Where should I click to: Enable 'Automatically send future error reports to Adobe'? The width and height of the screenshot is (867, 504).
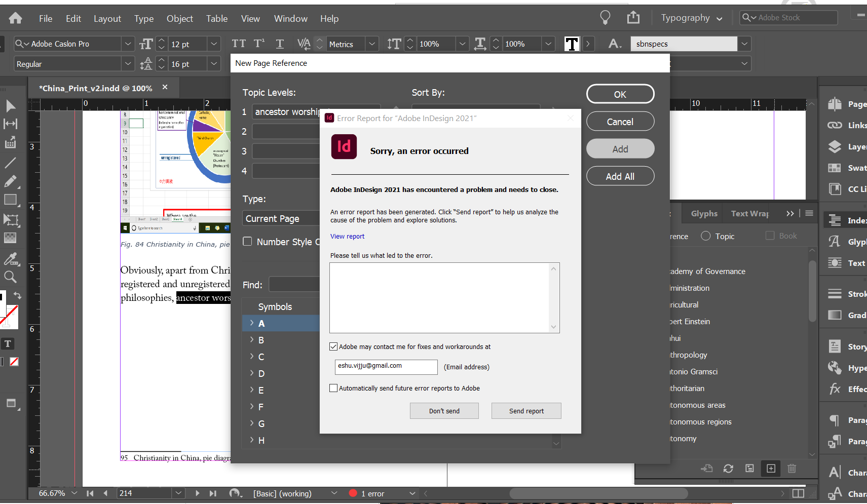tap(333, 387)
